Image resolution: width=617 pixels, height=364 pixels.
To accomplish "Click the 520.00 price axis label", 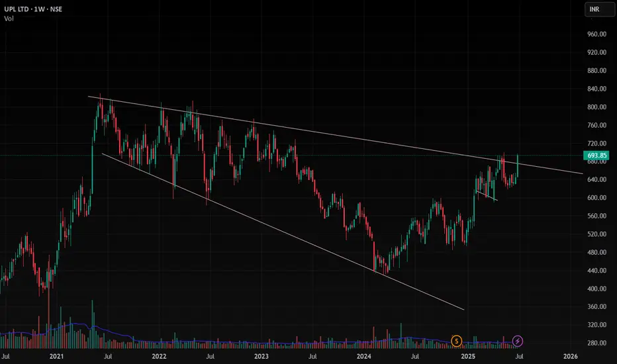I will [596, 234].
